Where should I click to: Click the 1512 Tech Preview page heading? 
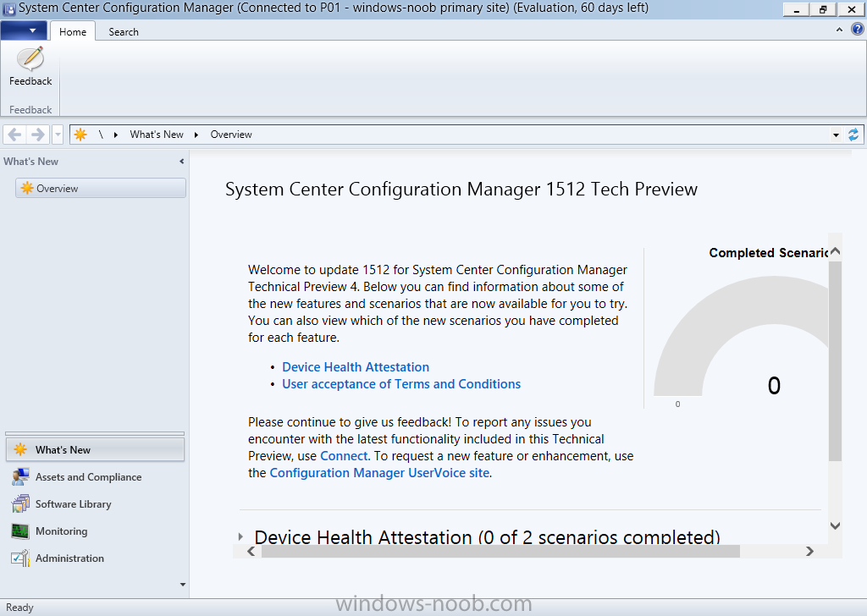461,190
